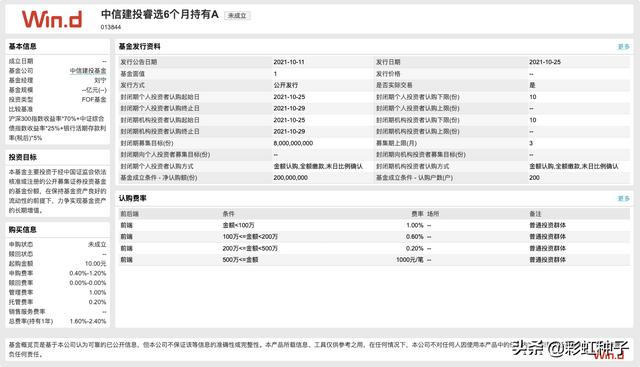Click the 发行公告日期 value 2021-10-11
Viewport: 640px width, 367px height.
(289, 62)
